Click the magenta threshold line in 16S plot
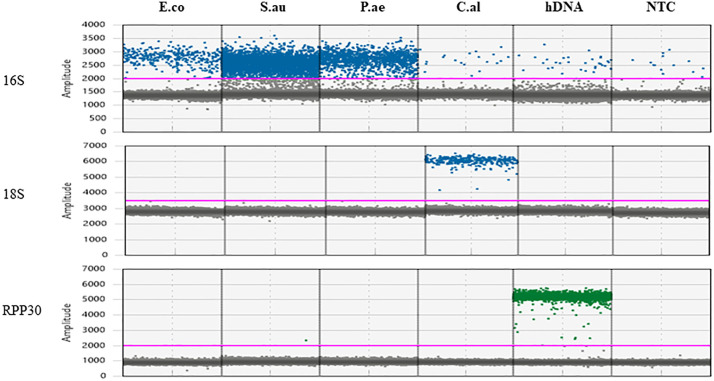Image resolution: width=714 pixels, height=381 pixels. click(416, 78)
